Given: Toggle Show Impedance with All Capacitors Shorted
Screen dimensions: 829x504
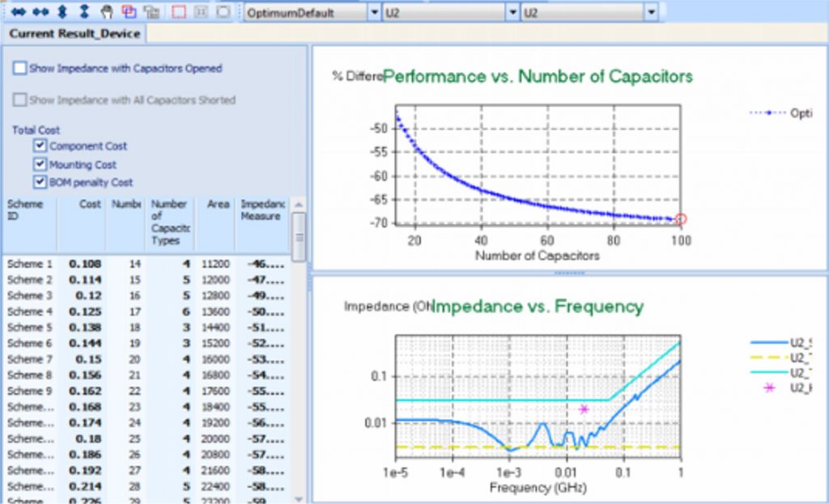Looking at the screenshot, I should [x=20, y=100].
